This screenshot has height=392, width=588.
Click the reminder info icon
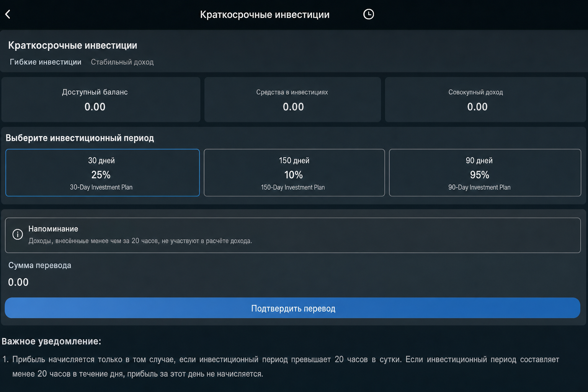coord(18,234)
